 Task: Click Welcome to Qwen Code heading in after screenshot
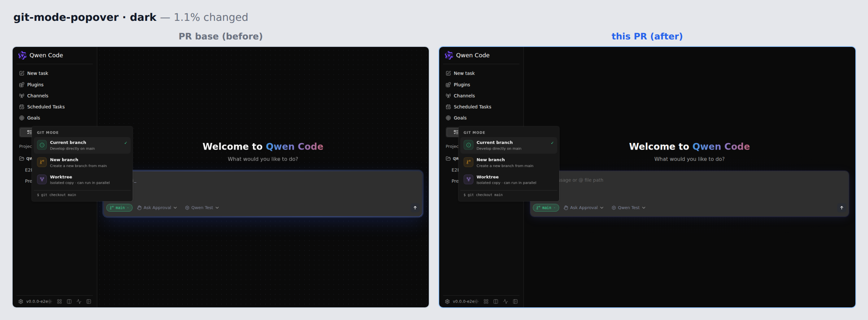coord(689,147)
